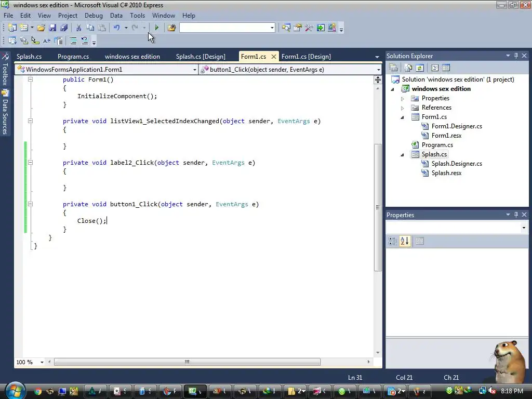Click Show All Files in Solution Explorer

click(408, 68)
